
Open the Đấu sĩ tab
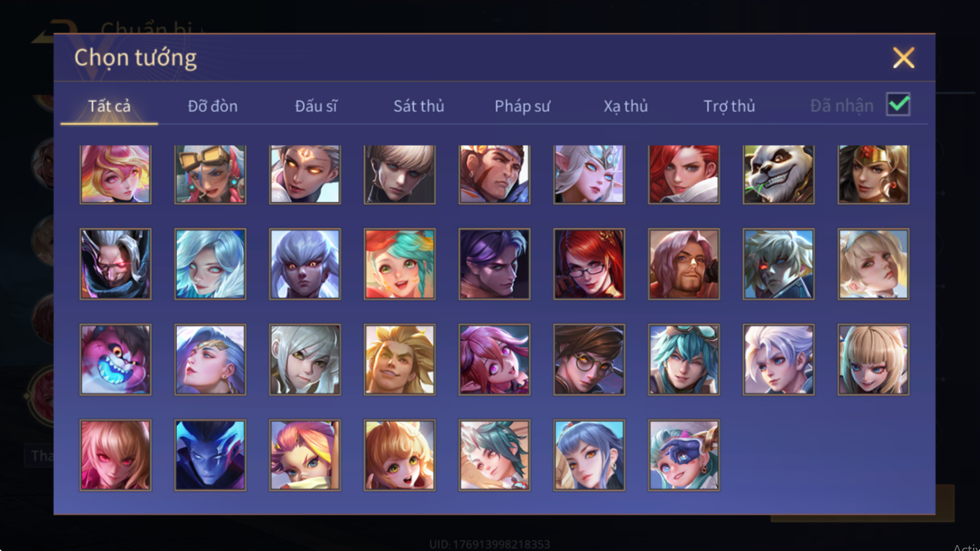click(316, 106)
